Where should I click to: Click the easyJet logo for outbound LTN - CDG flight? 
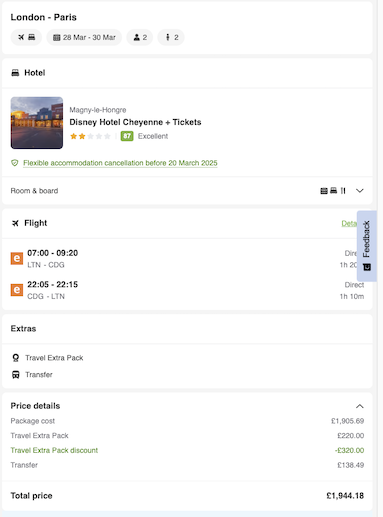(17, 258)
